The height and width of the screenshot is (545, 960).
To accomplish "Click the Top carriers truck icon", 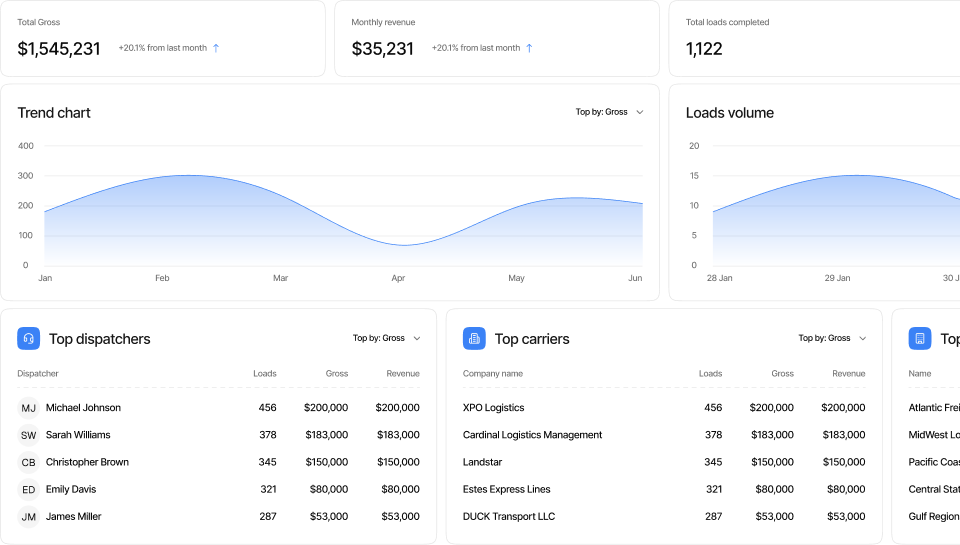I will 474,339.
